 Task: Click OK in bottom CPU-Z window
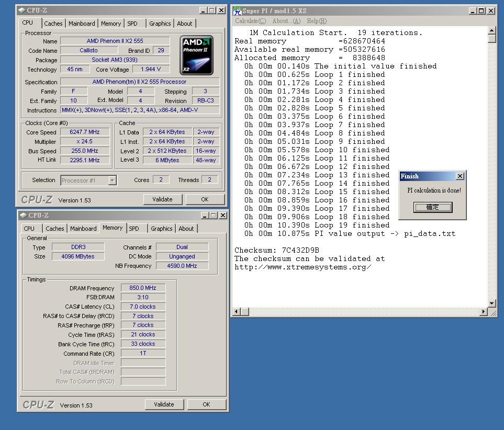pos(207,404)
